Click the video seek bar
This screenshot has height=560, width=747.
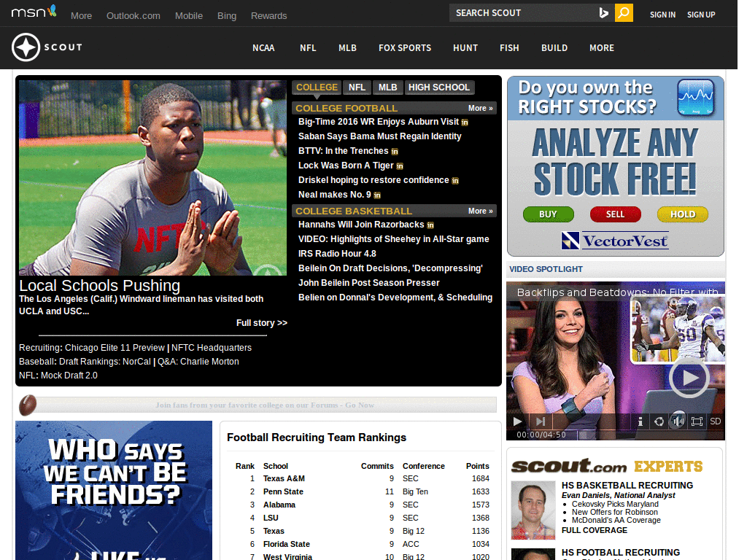(x=651, y=435)
